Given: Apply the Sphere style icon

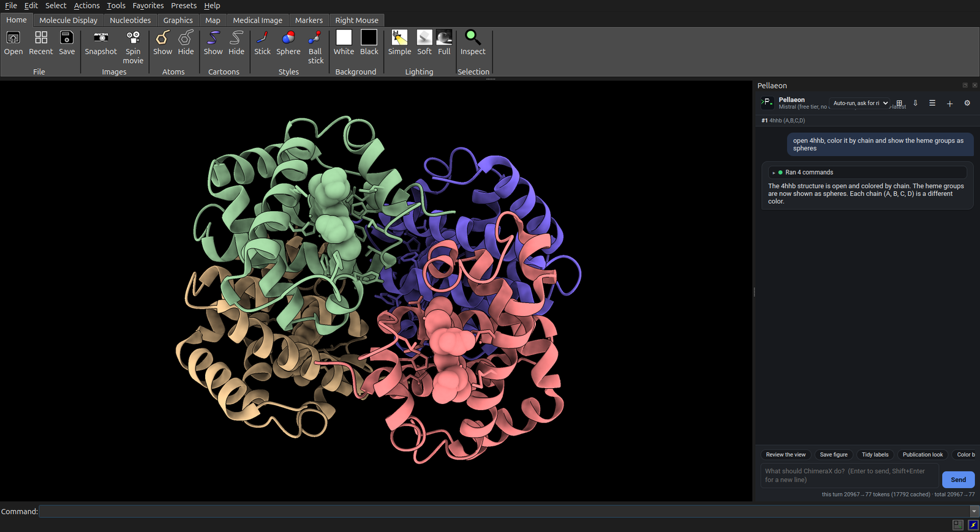Looking at the screenshot, I should [x=288, y=38].
